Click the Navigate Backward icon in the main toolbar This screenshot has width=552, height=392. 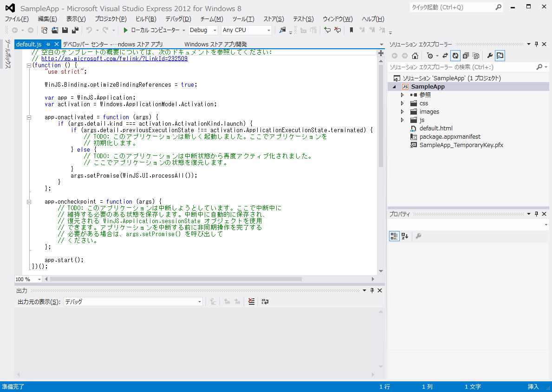15,30
